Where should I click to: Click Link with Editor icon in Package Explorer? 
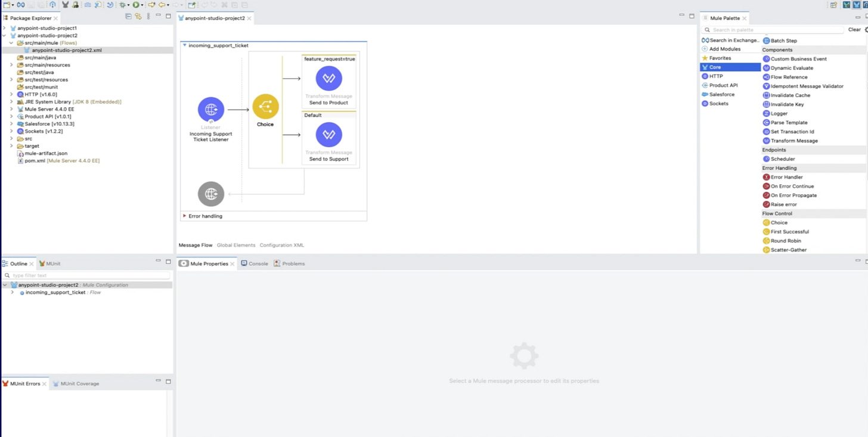[x=138, y=17]
